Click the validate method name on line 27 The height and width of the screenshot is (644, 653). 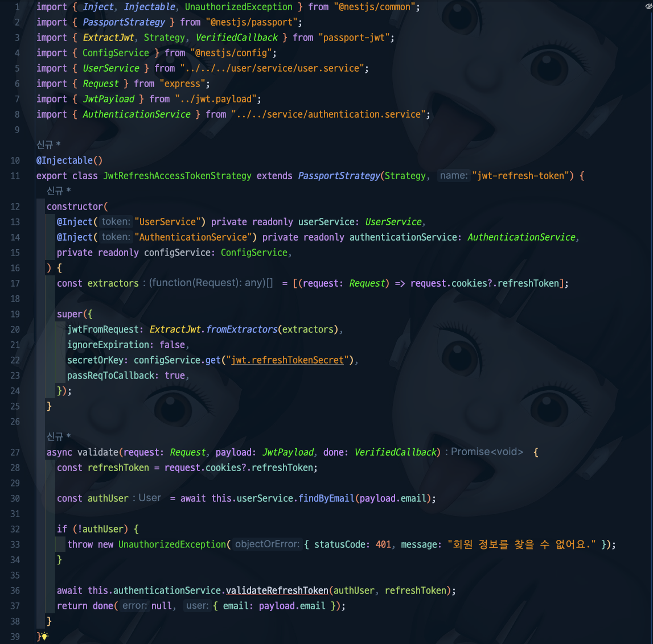(98, 452)
